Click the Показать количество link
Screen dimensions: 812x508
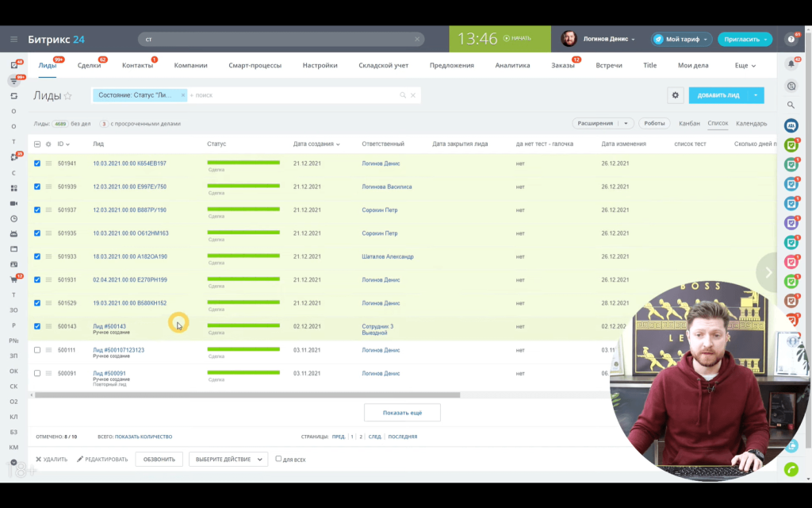coord(144,437)
